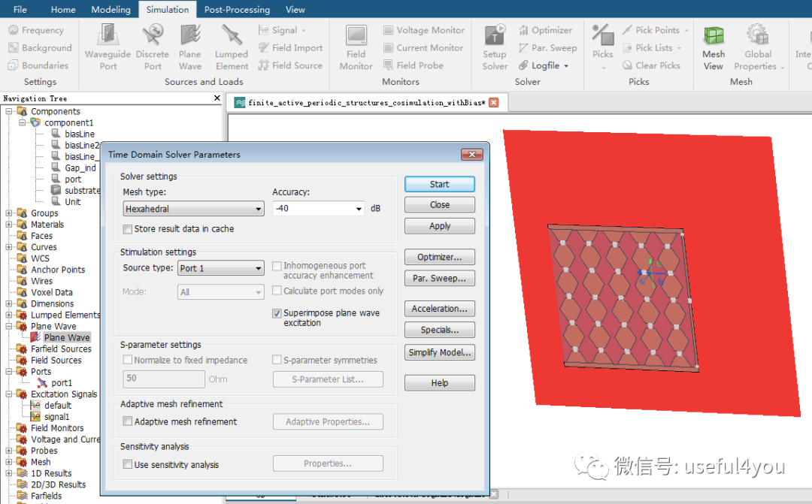Screen dimensions: 812x504
Task: Click Apply in solver dialog
Action: click(x=440, y=226)
